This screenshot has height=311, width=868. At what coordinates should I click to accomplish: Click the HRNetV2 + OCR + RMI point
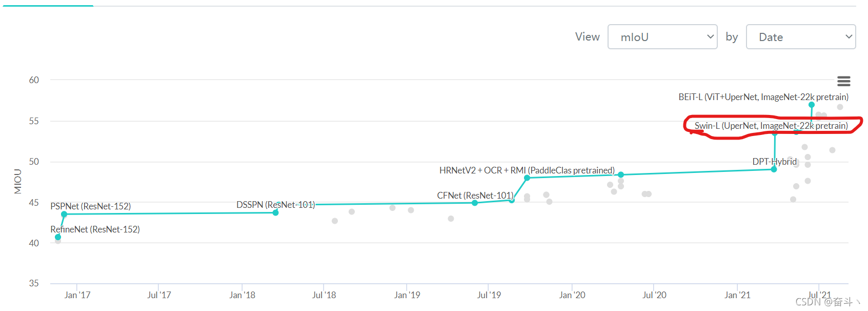click(x=527, y=178)
